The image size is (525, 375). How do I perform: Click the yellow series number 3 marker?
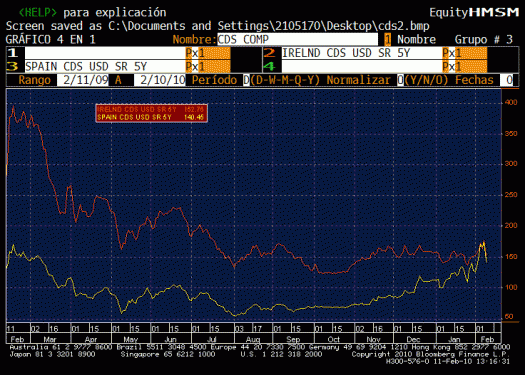click(x=12, y=66)
